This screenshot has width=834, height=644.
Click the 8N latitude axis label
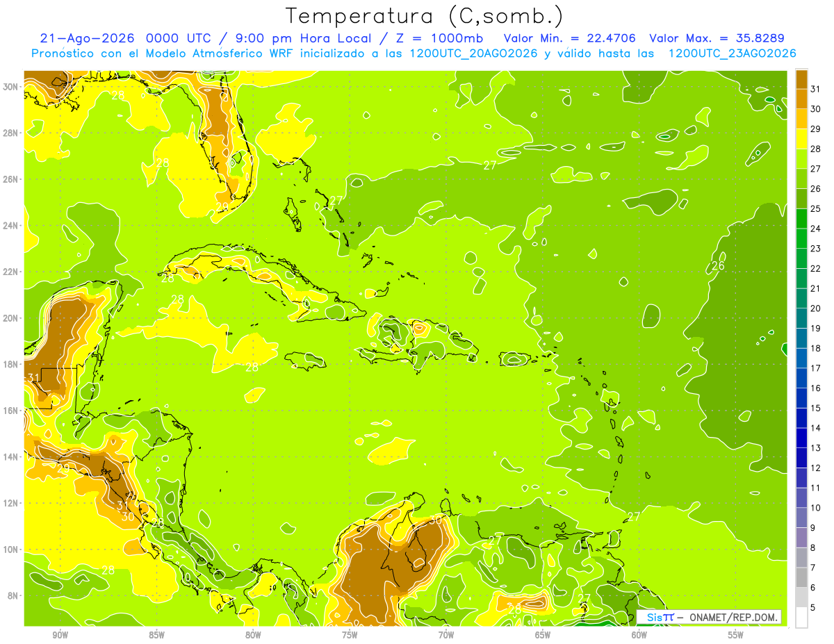(13, 595)
